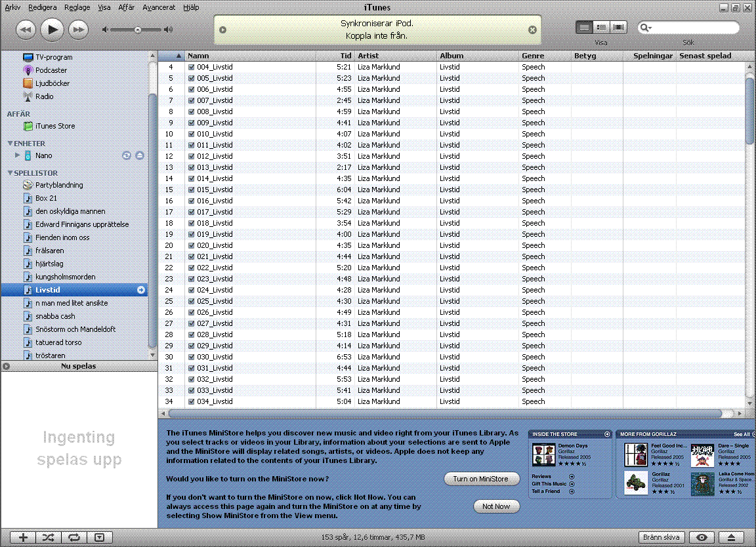Select TV-program in sidebar

[54, 57]
